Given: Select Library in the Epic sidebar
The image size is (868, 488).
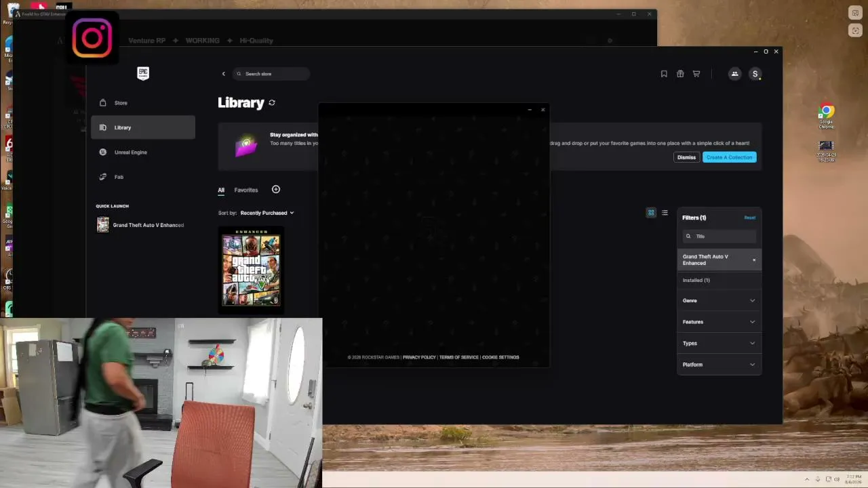Looking at the screenshot, I should [x=143, y=127].
